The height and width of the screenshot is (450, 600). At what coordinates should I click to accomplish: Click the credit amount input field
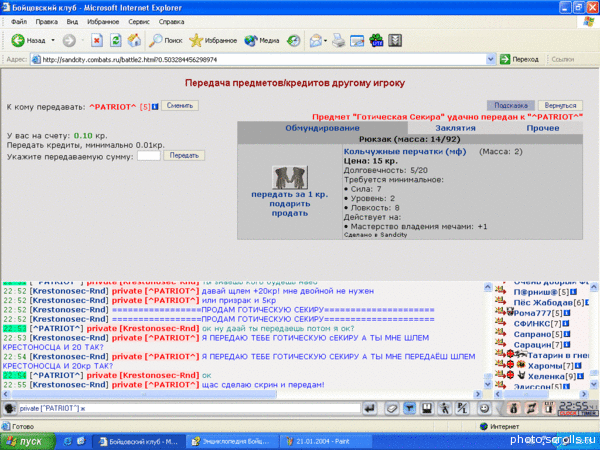(x=148, y=156)
